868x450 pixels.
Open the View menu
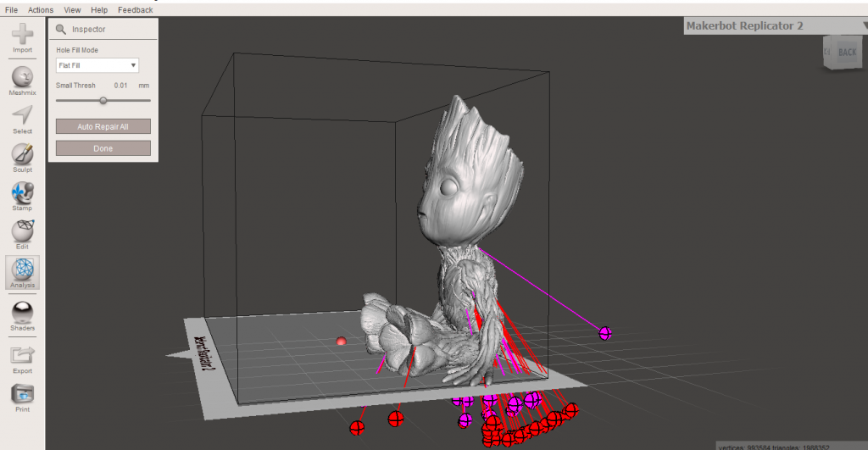tap(72, 10)
